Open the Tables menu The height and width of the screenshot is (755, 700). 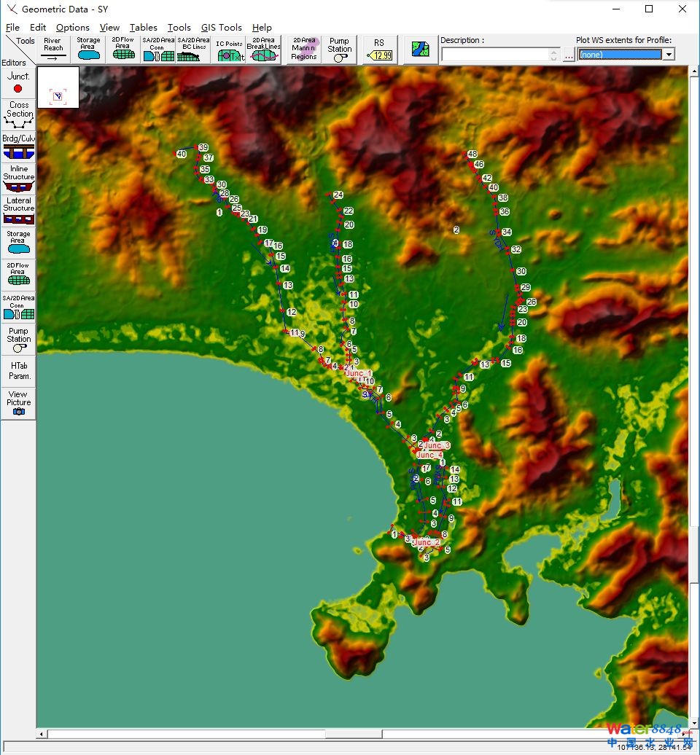coord(144,28)
